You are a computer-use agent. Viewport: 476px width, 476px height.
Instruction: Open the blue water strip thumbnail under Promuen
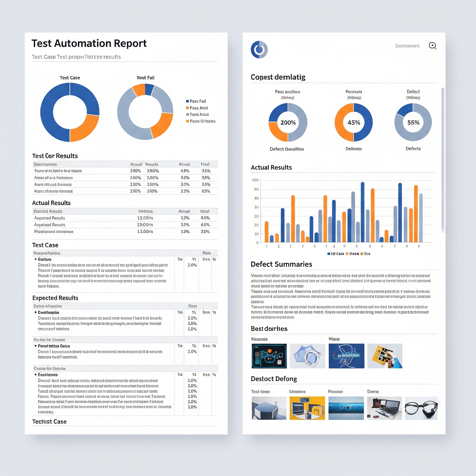pyautogui.click(x=346, y=408)
